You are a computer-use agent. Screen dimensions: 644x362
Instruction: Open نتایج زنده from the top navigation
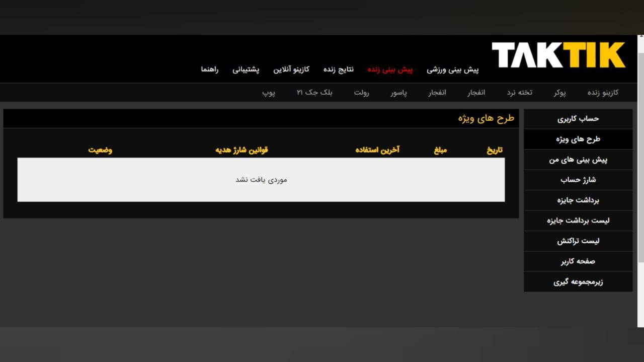[339, 69]
